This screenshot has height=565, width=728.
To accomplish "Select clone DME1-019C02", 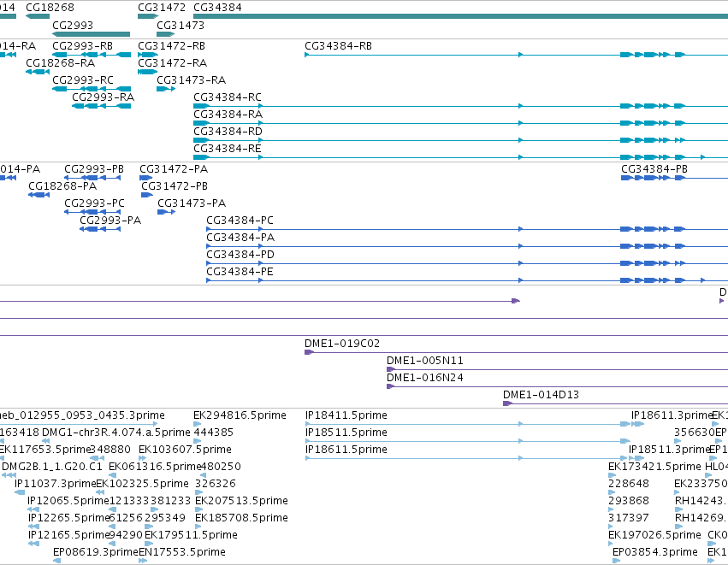I will 342,344.
